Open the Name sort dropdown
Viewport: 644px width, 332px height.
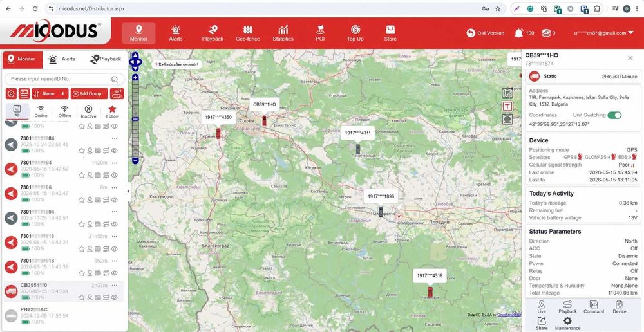pos(50,93)
